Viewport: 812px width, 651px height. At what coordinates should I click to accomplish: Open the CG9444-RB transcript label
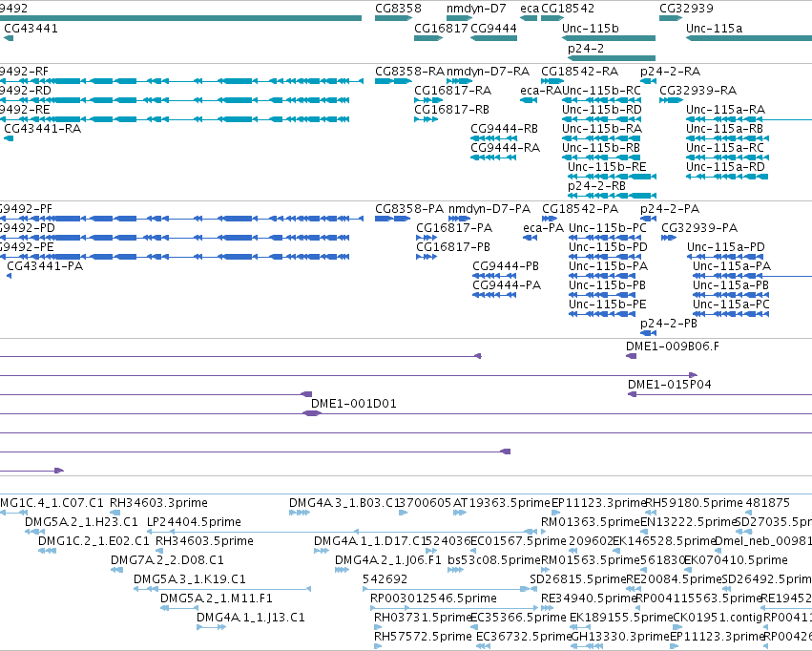504,129
